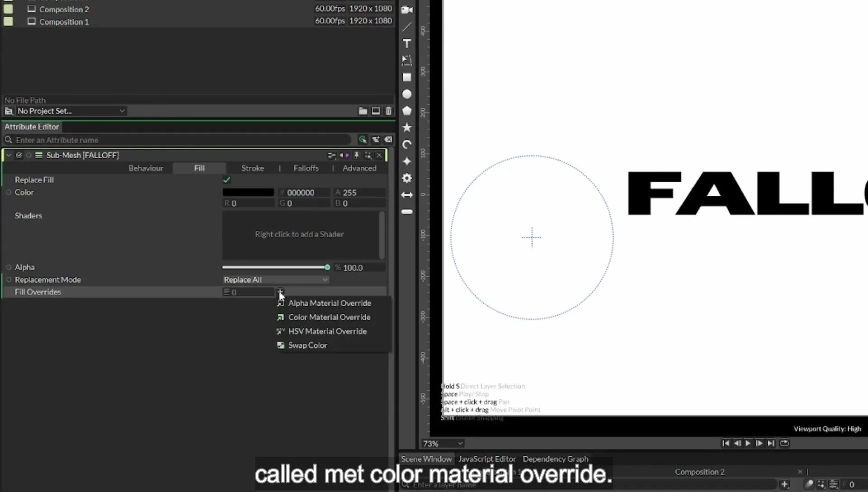Open the Replacement Mode dropdown

tap(276, 279)
